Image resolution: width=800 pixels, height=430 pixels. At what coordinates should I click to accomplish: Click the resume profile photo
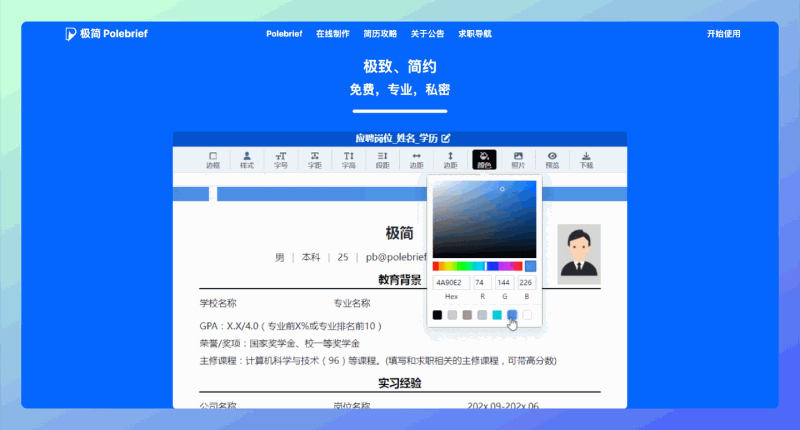(579, 254)
